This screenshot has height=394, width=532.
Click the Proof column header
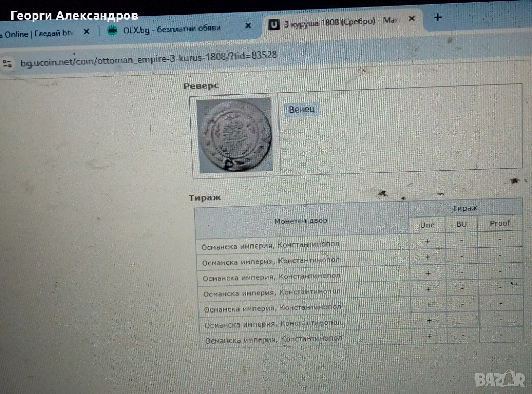[500, 223]
